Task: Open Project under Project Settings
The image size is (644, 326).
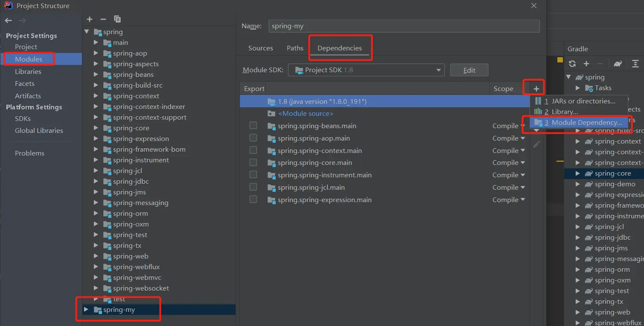Action: pos(26,47)
